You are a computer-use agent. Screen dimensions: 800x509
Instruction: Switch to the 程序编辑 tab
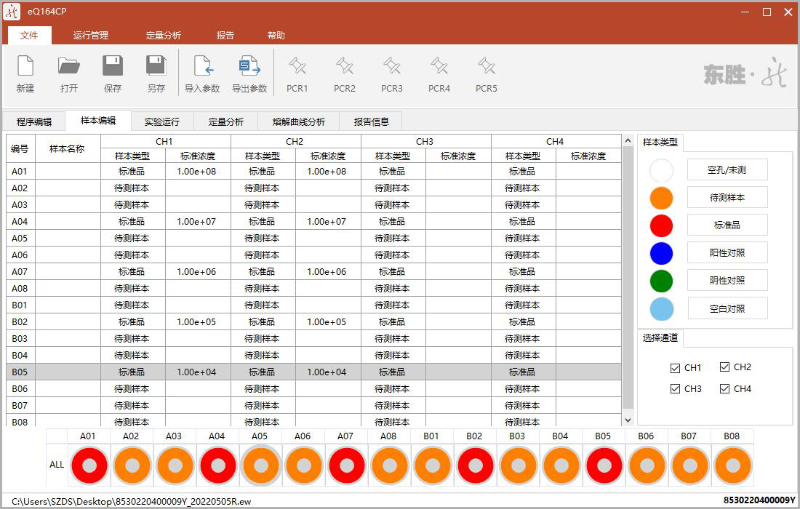[34, 122]
